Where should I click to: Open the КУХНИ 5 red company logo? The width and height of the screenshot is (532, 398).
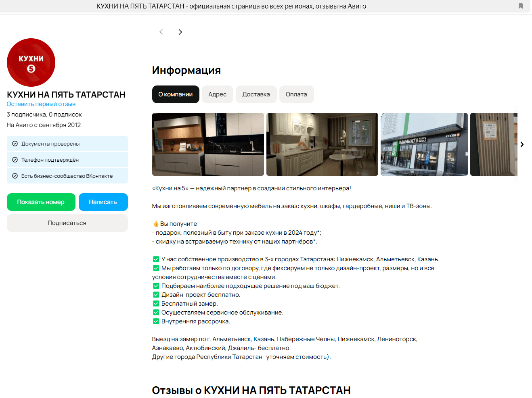(31, 63)
